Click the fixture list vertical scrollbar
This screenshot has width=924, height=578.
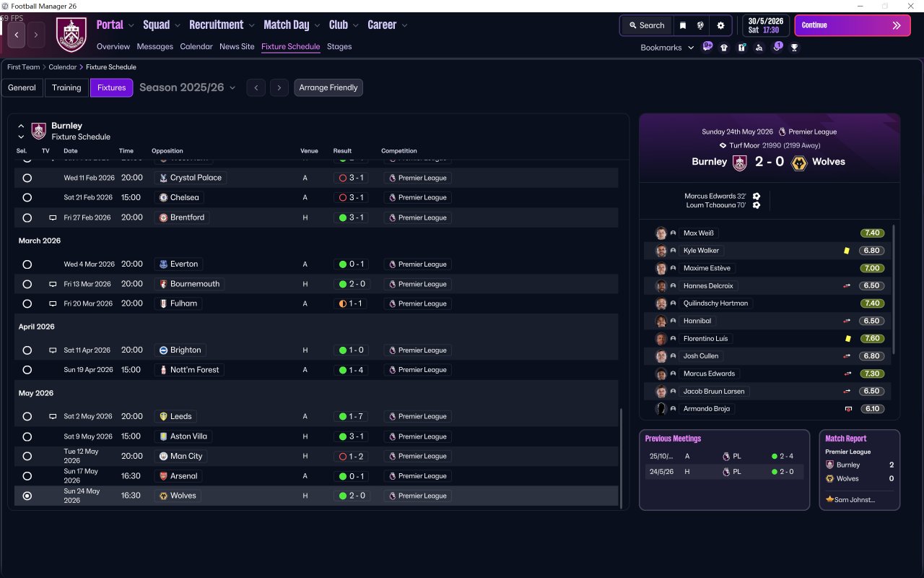click(621, 458)
